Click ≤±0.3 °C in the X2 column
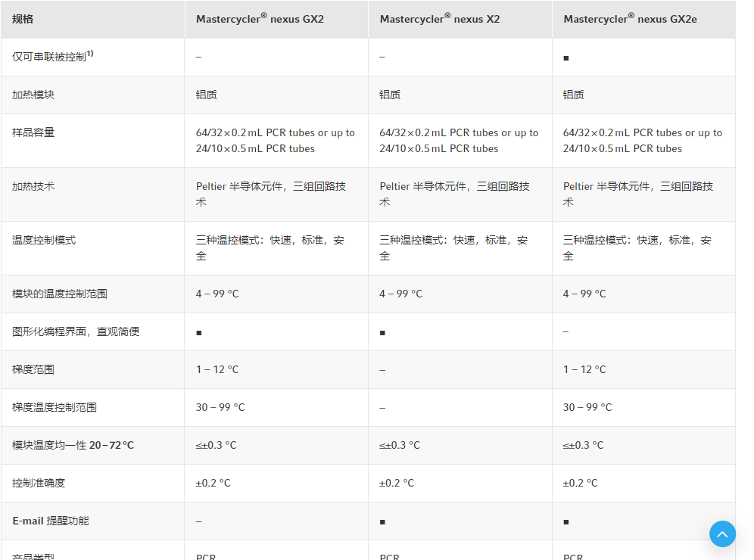The height and width of the screenshot is (560, 754). click(x=400, y=445)
